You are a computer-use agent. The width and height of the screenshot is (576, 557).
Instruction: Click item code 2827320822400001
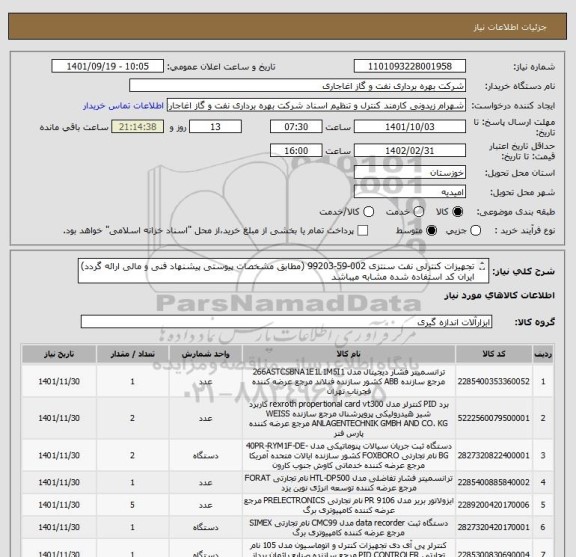point(494,456)
